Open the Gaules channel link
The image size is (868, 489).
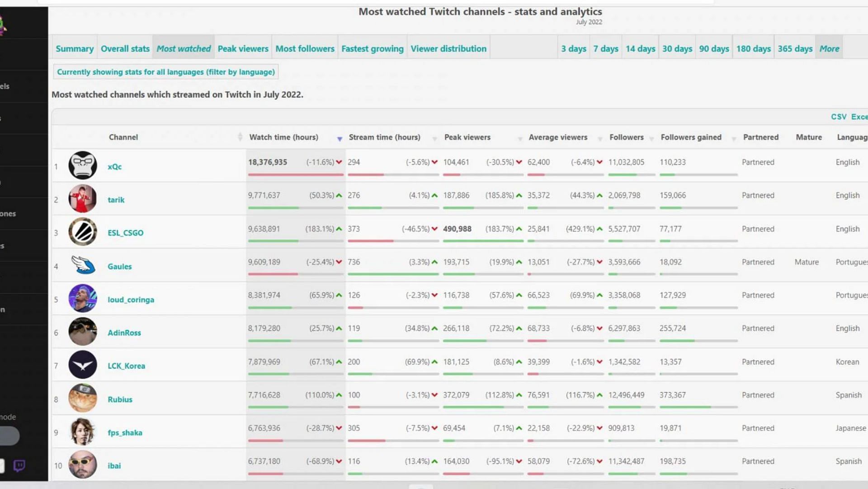tap(119, 266)
